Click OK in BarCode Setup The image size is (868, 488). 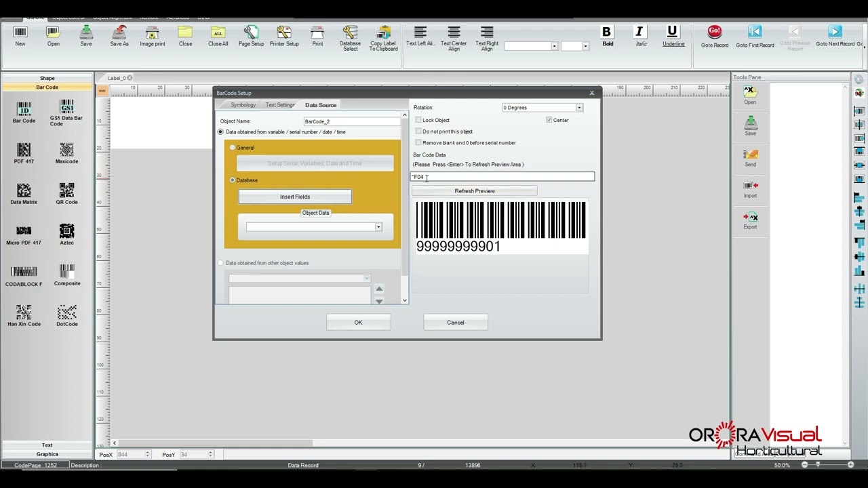(x=358, y=323)
